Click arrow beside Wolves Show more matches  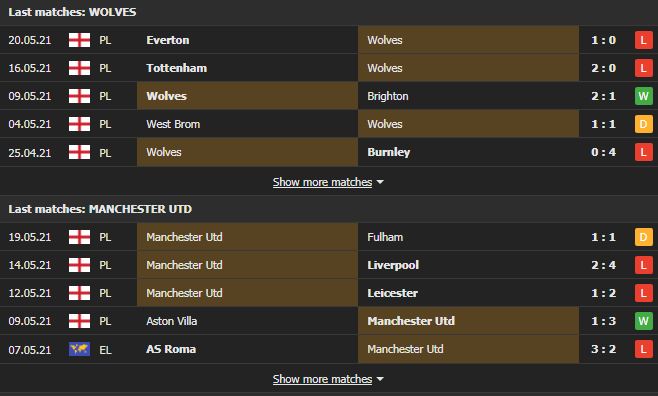380,182
